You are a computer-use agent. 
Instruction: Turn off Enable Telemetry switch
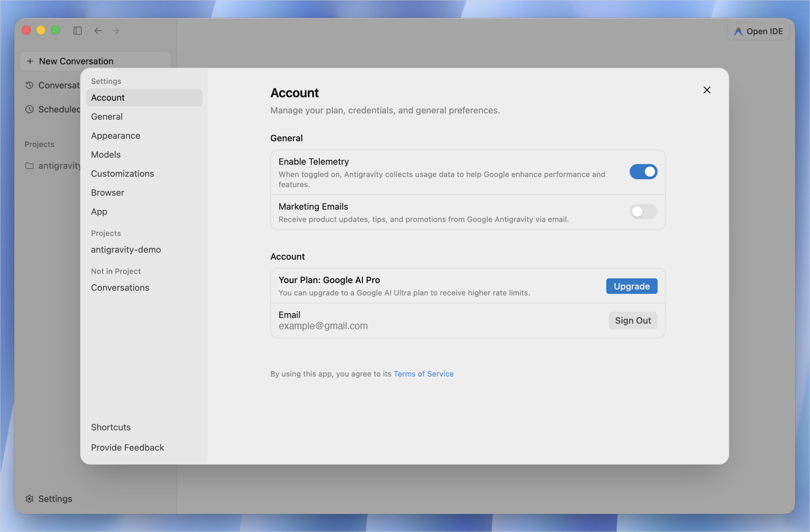click(643, 172)
